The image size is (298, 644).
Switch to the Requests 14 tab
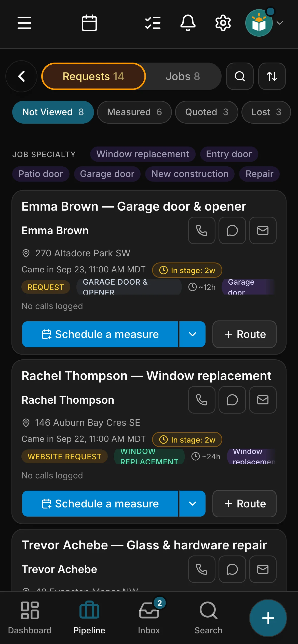click(x=93, y=76)
